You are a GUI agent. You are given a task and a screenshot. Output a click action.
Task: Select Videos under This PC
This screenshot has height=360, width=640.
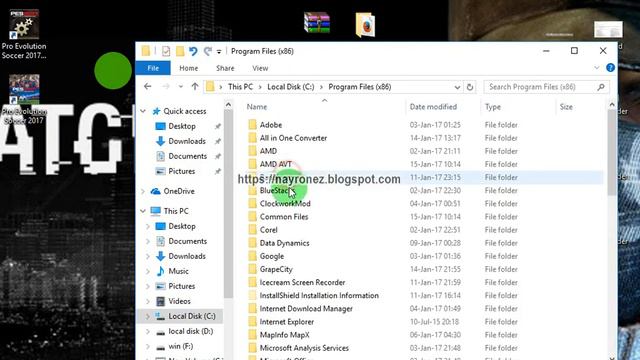pyautogui.click(x=179, y=301)
